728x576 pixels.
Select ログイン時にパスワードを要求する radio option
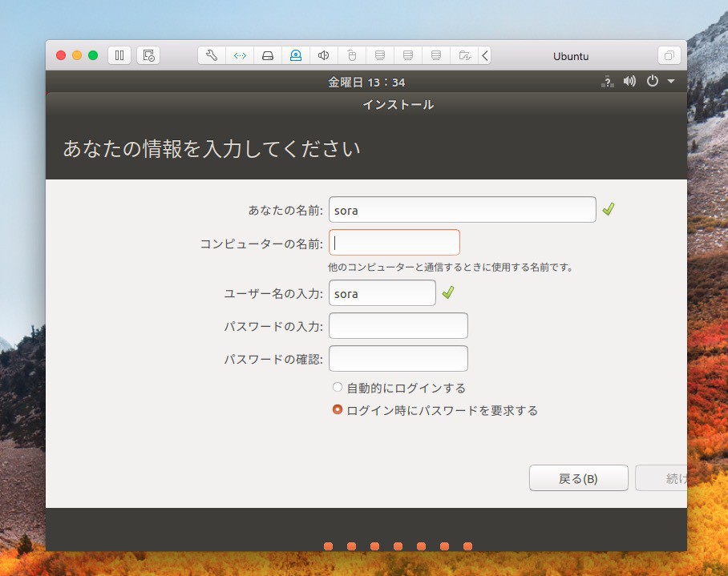tap(338, 410)
